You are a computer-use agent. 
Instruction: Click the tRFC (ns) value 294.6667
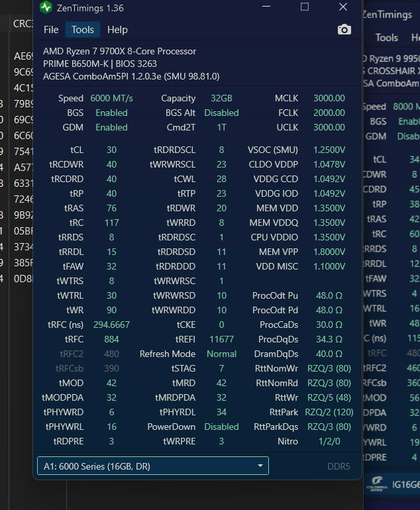(111, 325)
